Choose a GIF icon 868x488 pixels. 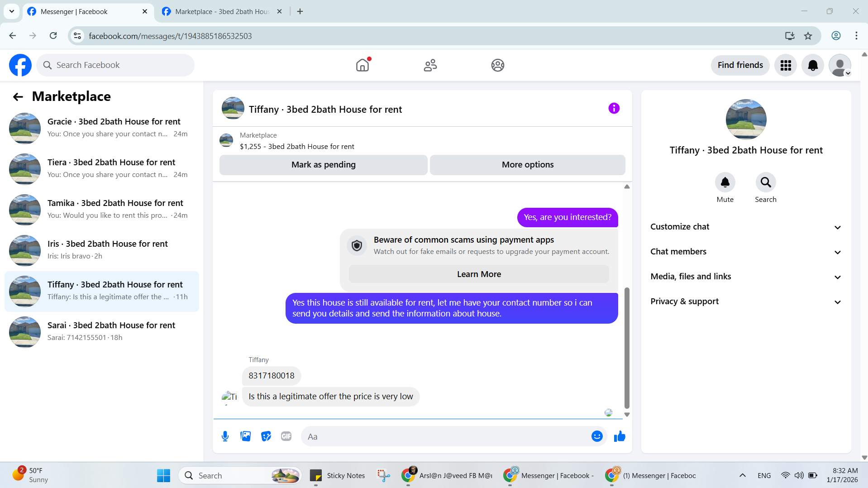pyautogui.click(x=286, y=436)
